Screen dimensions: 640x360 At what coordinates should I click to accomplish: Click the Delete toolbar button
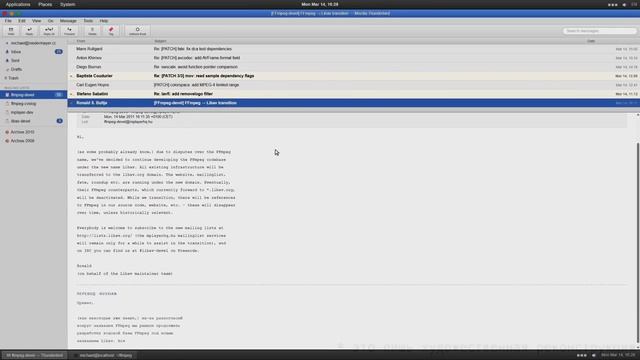[92, 31]
